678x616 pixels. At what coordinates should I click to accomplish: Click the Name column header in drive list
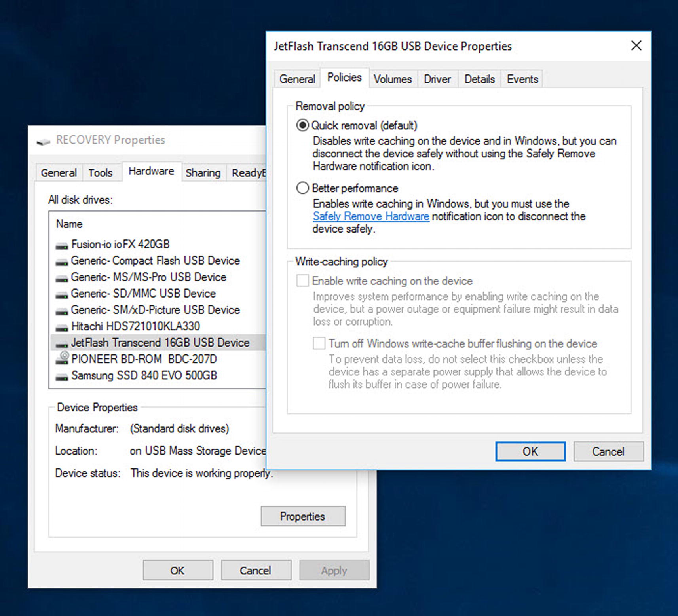point(69,224)
